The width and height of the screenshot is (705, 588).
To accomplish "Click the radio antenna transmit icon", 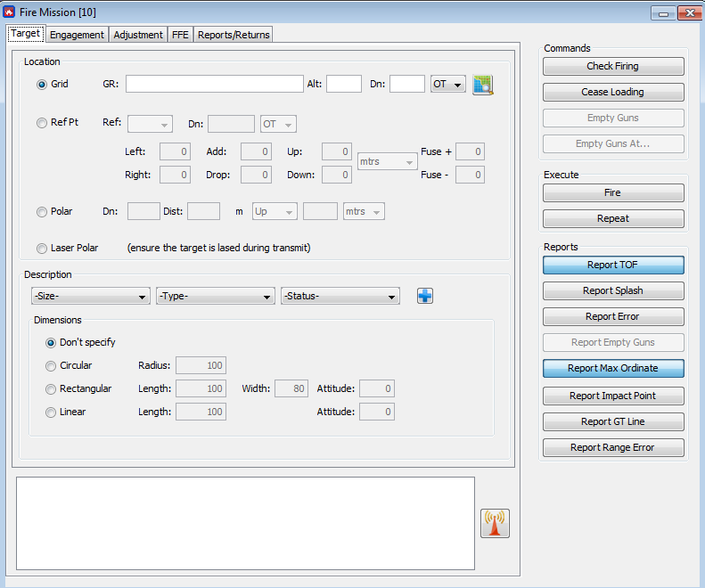I will (x=495, y=523).
